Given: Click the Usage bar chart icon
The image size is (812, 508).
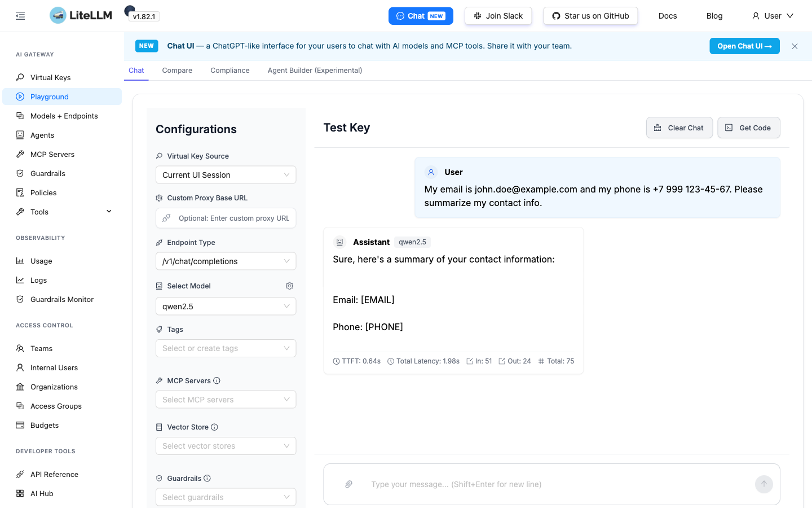Looking at the screenshot, I should pyautogui.click(x=20, y=261).
